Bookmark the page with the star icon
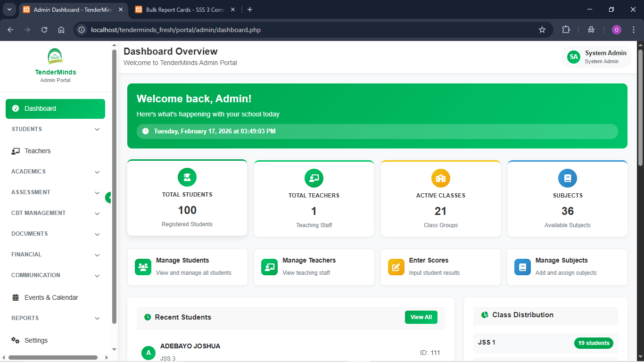The height and width of the screenshot is (362, 644). pyautogui.click(x=542, y=29)
